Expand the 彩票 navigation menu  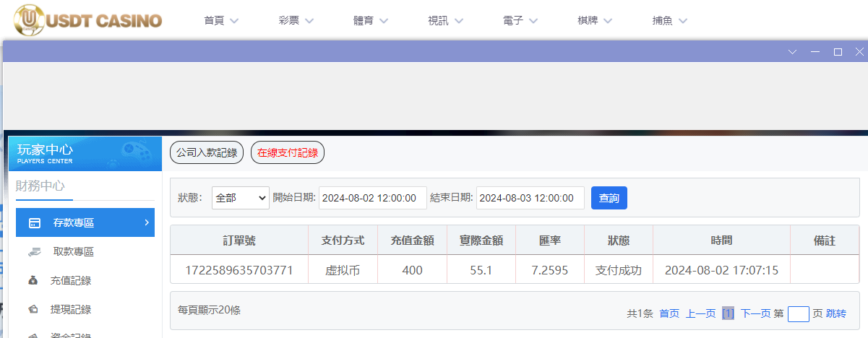(296, 21)
